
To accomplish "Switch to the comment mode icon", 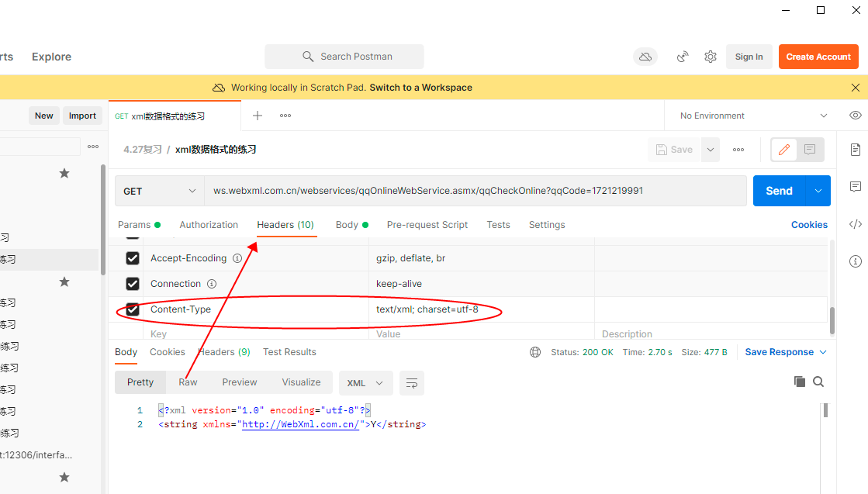I will point(810,150).
